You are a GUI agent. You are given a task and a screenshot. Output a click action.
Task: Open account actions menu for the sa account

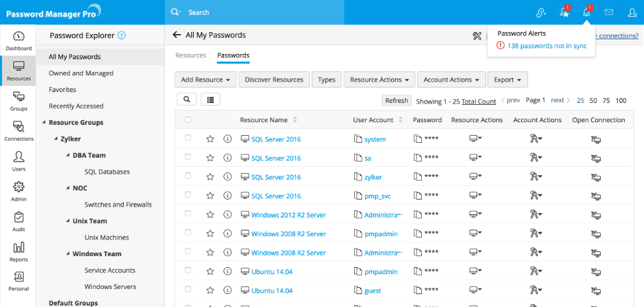tap(536, 158)
